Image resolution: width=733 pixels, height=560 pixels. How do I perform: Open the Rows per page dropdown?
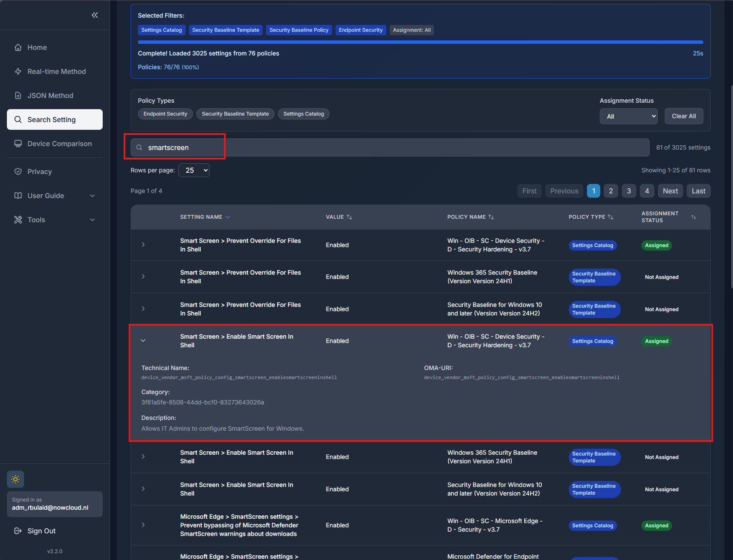point(194,170)
